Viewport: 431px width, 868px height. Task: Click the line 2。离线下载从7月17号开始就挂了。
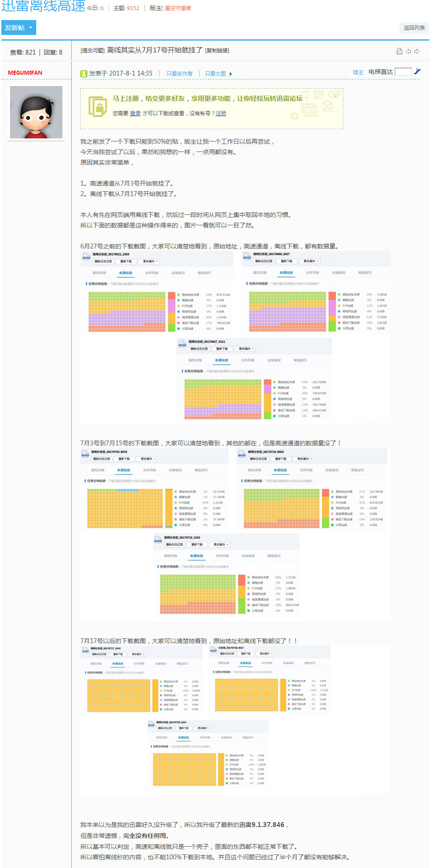tap(129, 194)
